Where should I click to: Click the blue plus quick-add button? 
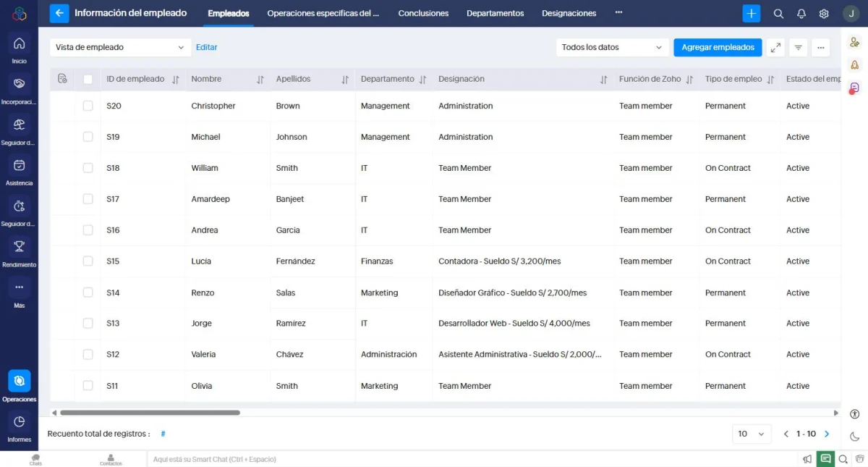click(752, 13)
